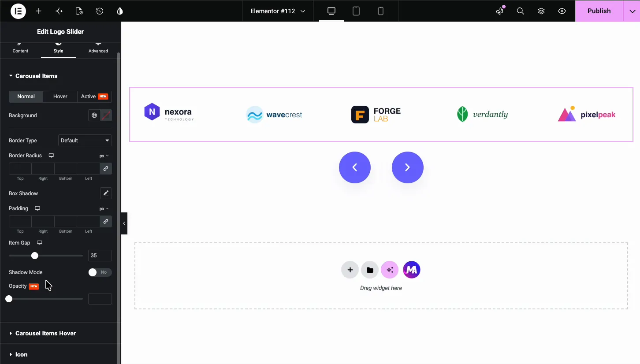Click the Publish button
640x364 pixels.
[x=599, y=11]
